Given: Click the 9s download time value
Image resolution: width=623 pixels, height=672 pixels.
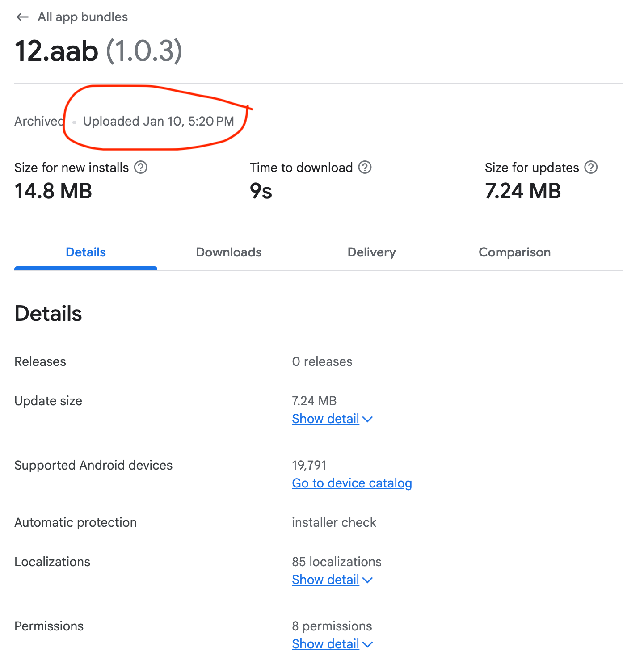Looking at the screenshot, I should click(261, 191).
